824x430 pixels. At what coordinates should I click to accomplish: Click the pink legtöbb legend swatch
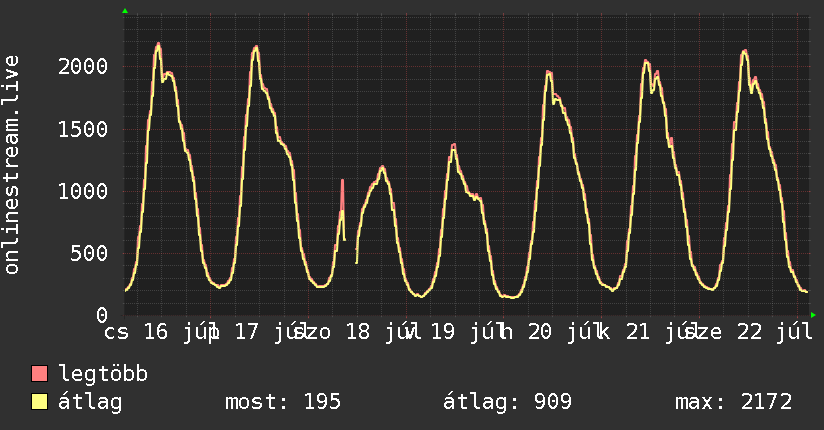pos(39,374)
